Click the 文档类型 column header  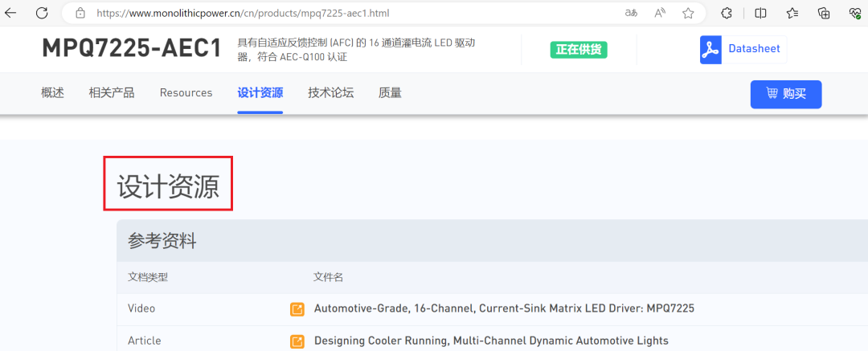[148, 277]
